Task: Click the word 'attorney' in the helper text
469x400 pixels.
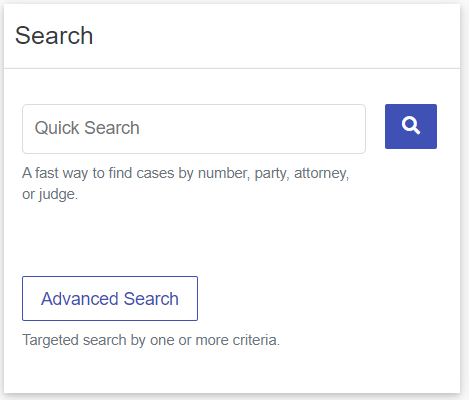Action: point(321,173)
